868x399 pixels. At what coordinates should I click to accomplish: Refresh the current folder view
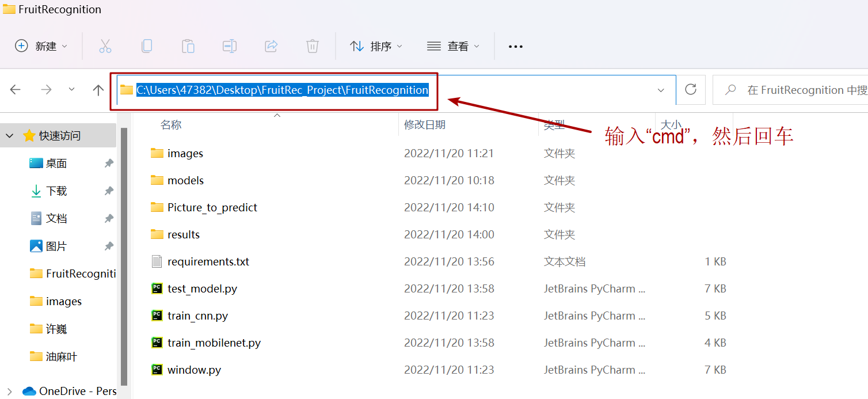click(691, 89)
